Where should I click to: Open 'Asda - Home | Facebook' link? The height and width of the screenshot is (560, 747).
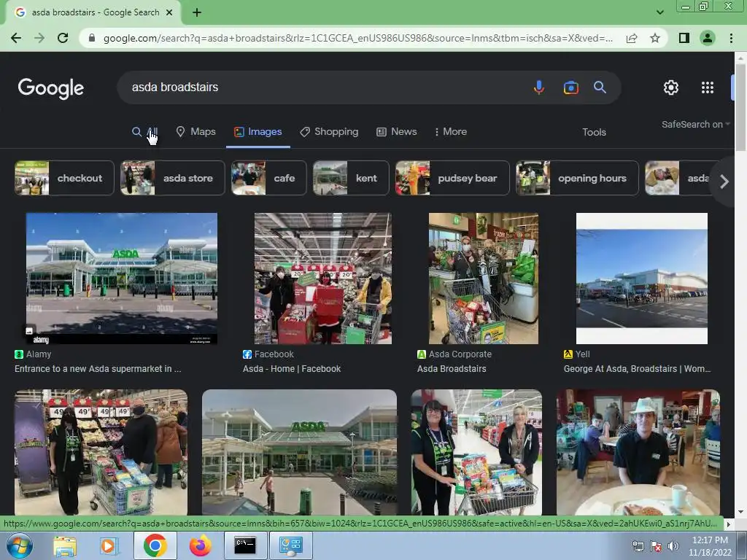(x=292, y=369)
